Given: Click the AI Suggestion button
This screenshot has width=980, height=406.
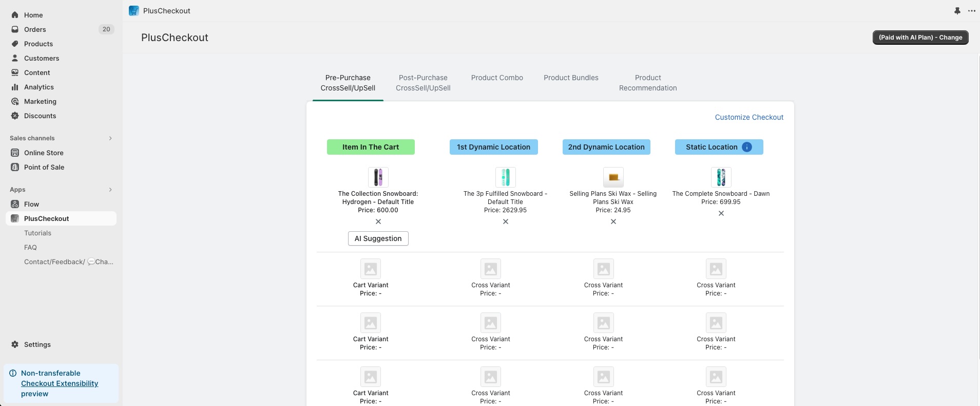Looking at the screenshot, I should tap(378, 238).
